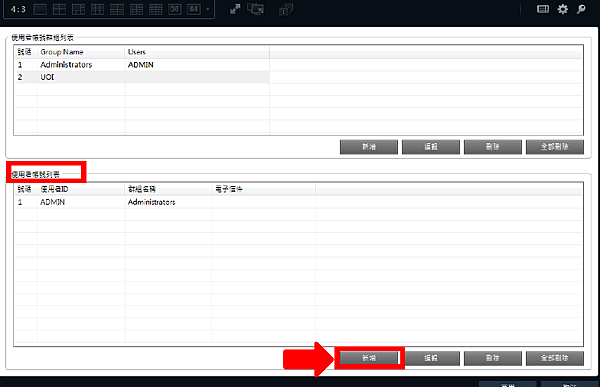Viewport: 600px width, 387px height.
Task: Select the 64-channel layout icon
Action: (x=194, y=9)
